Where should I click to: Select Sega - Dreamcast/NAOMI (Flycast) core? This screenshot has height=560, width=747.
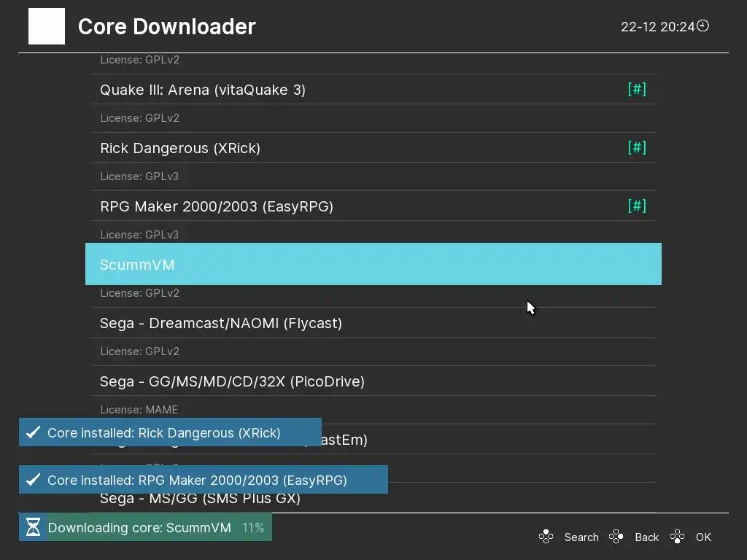373,323
